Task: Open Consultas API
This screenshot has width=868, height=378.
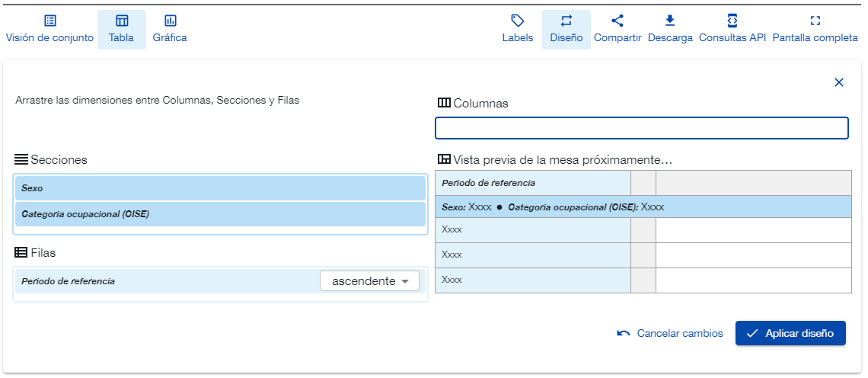Action: coord(732,29)
